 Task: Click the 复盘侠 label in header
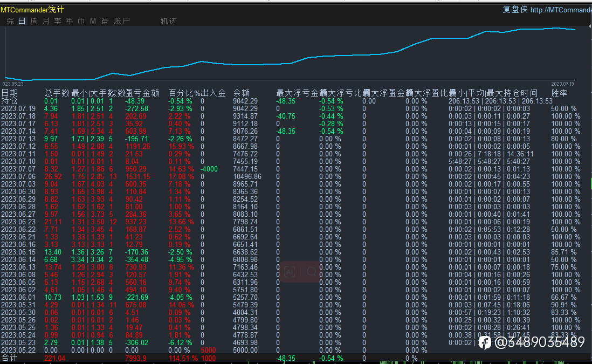514,10
